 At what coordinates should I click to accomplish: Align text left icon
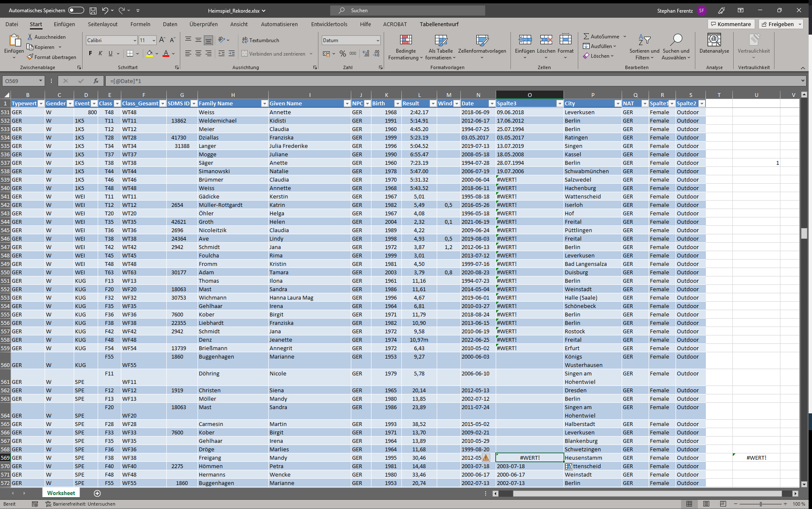(188, 54)
